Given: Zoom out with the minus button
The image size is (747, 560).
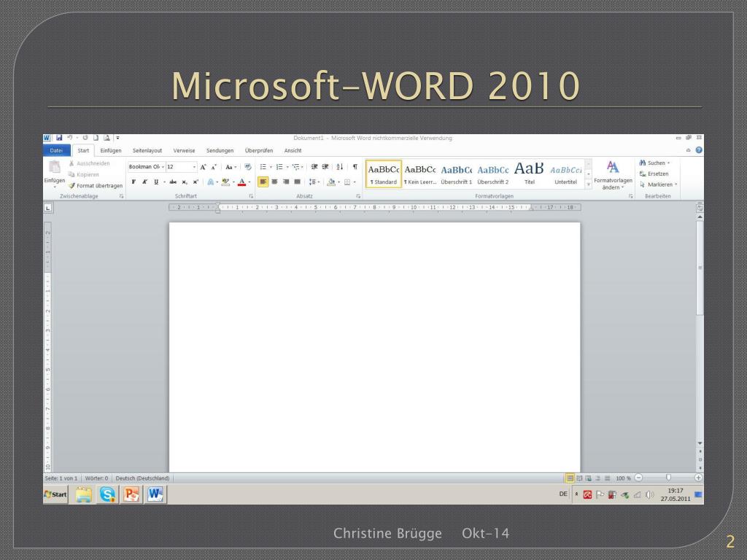Looking at the screenshot, I should 639,478.
